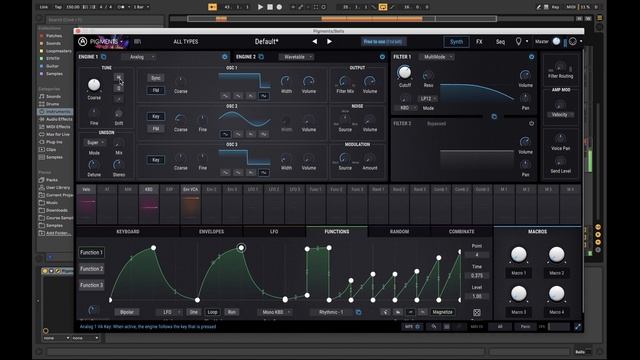Open function LFO mode dropdown
This screenshot has width=640, height=360.
(169, 312)
